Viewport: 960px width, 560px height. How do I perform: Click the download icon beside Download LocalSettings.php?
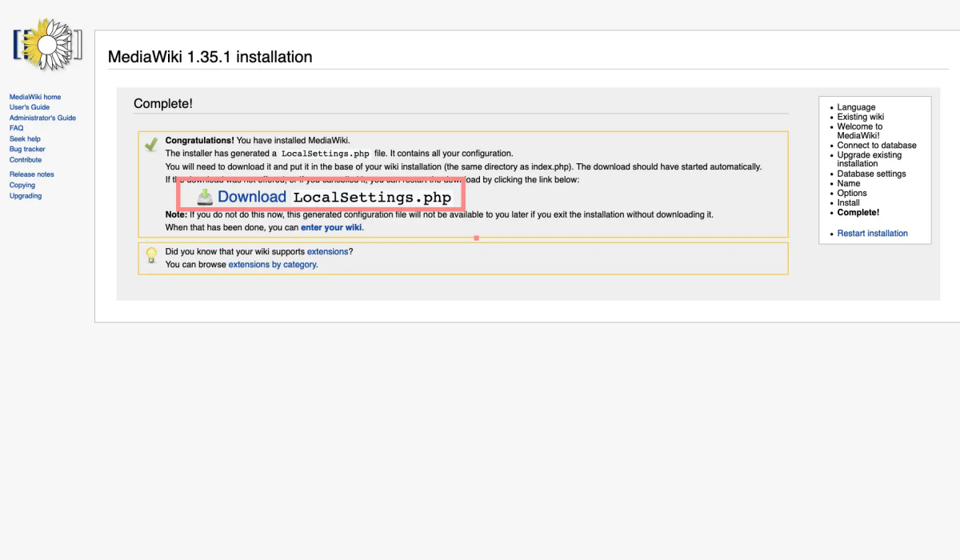205,197
